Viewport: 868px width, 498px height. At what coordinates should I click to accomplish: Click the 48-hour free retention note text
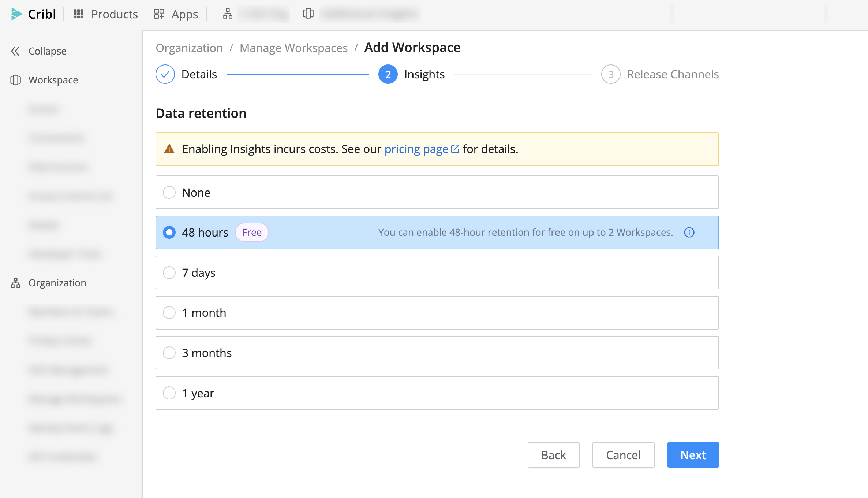click(525, 233)
